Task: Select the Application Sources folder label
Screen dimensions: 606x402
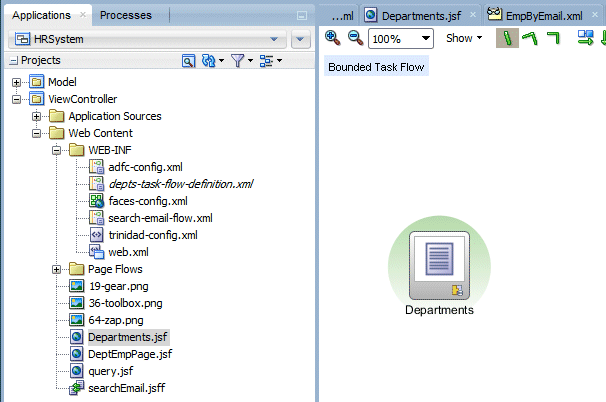Action: [x=115, y=116]
